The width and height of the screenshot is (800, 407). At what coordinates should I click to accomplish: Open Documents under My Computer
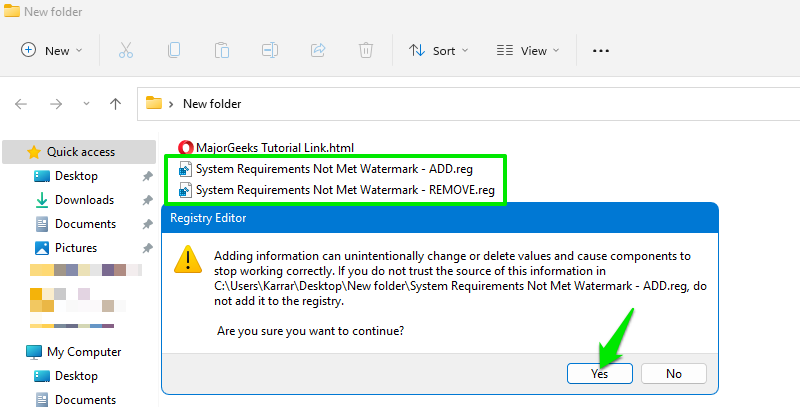coord(85,400)
